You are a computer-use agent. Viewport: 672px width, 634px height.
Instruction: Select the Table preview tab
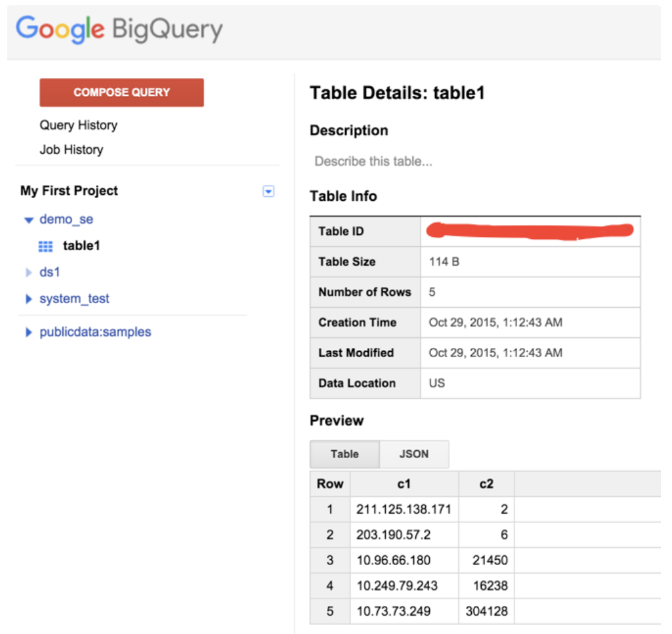[x=345, y=454]
